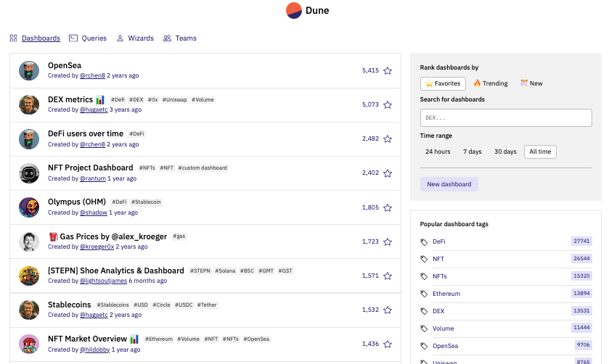Viewport: 614px width, 364px height.
Task: Click the tag icon beside Volume
Action: coord(424,328)
